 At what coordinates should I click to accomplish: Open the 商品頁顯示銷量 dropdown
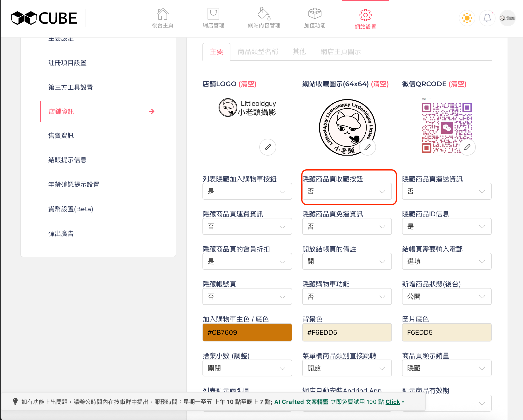click(446, 368)
